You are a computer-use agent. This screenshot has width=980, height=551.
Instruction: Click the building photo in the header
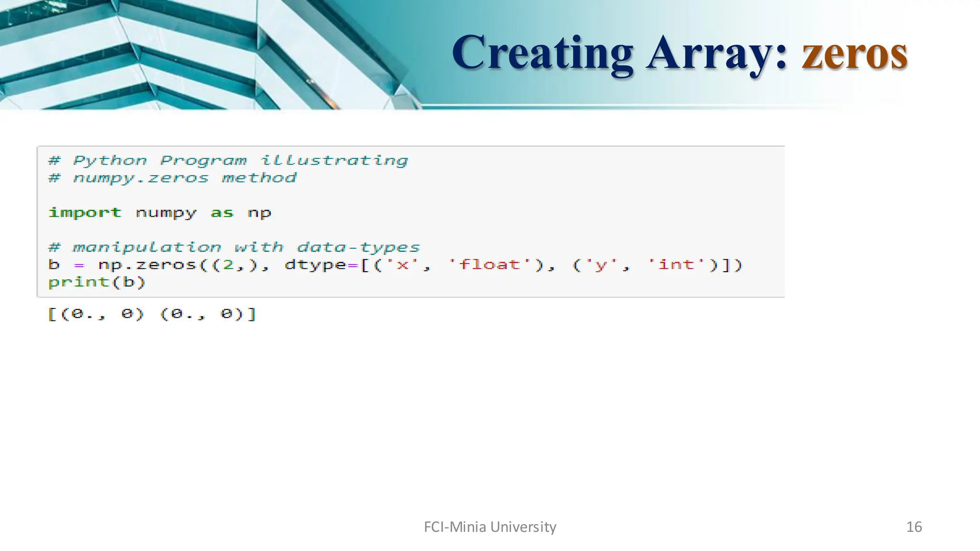click(x=211, y=55)
